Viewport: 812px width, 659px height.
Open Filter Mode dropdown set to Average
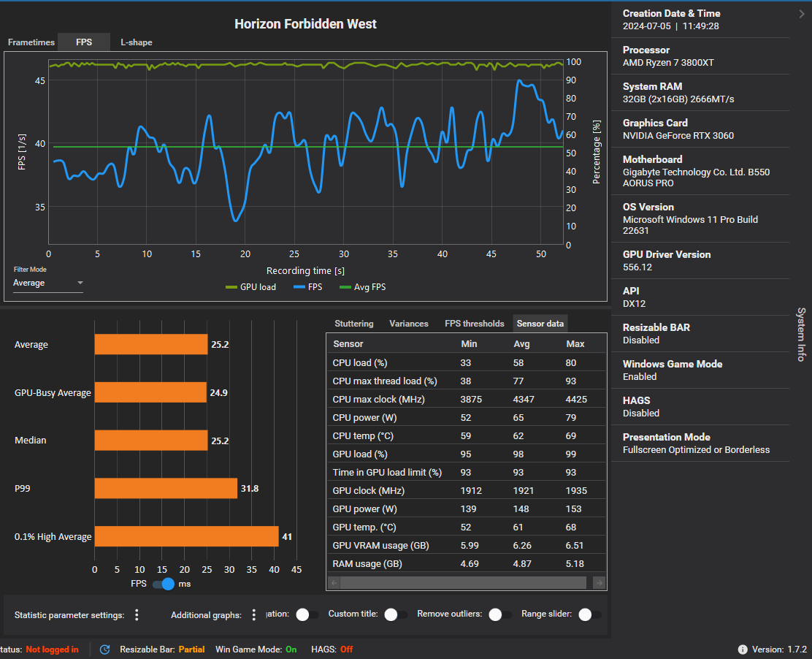(48, 283)
